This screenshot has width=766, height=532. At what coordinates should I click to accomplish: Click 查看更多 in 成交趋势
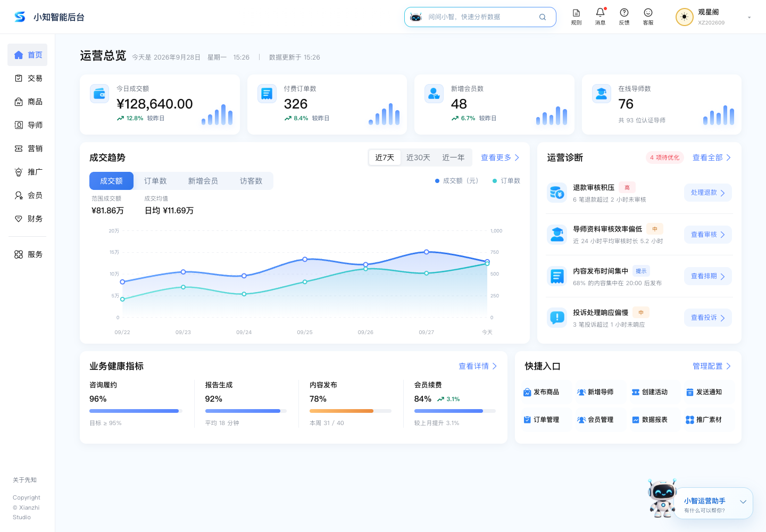[x=500, y=157]
